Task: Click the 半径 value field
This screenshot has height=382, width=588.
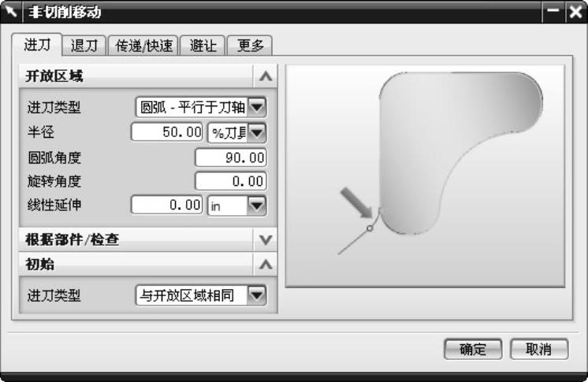Action: coord(167,132)
